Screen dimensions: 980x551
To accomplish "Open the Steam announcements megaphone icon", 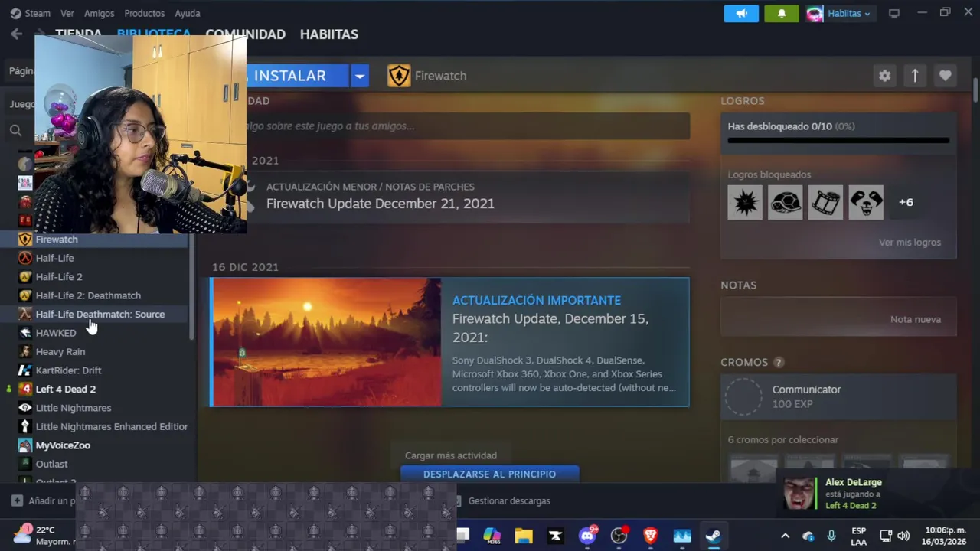I will (x=741, y=13).
